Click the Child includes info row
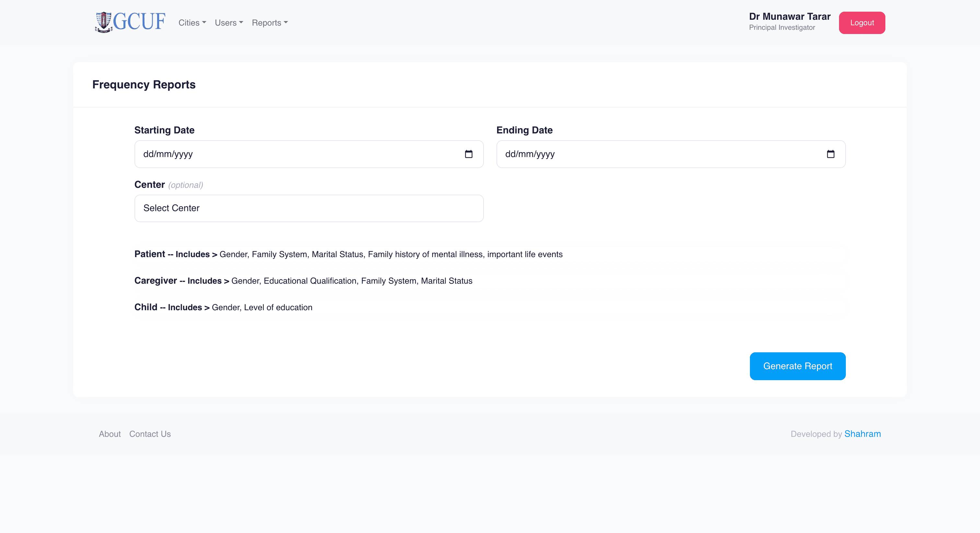Screen dimensions: 980x533 click(x=223, y=308)
